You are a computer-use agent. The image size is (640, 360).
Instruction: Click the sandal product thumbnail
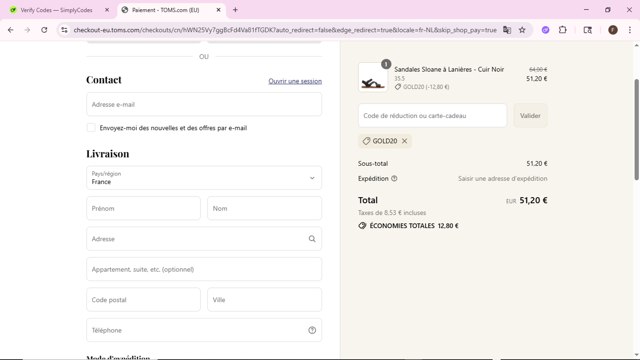[x=373, y=78]
